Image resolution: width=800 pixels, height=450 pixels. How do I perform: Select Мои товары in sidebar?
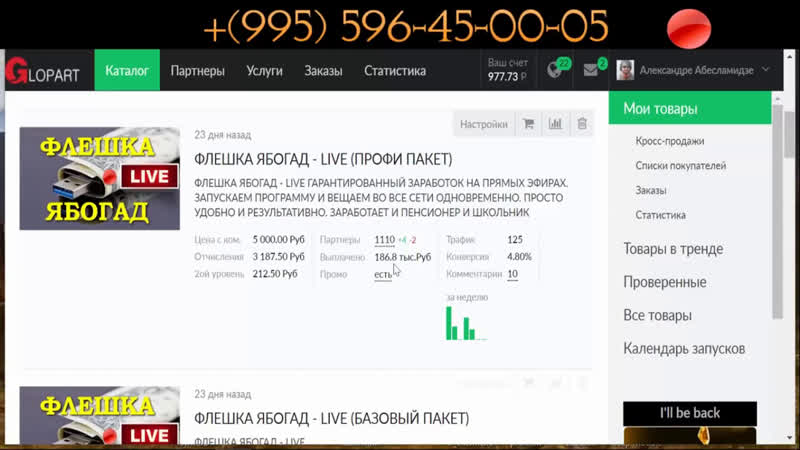[x=690, y=108]
